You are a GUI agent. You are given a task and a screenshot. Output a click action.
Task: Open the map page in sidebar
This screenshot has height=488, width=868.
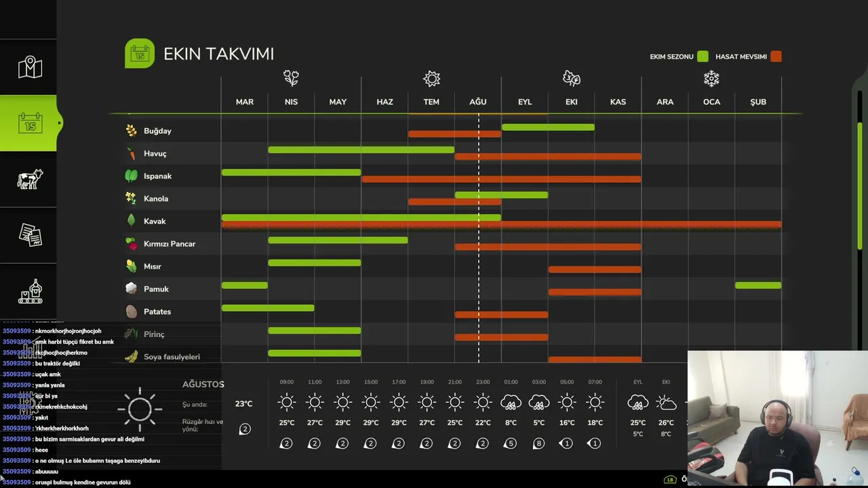point(30,67)
